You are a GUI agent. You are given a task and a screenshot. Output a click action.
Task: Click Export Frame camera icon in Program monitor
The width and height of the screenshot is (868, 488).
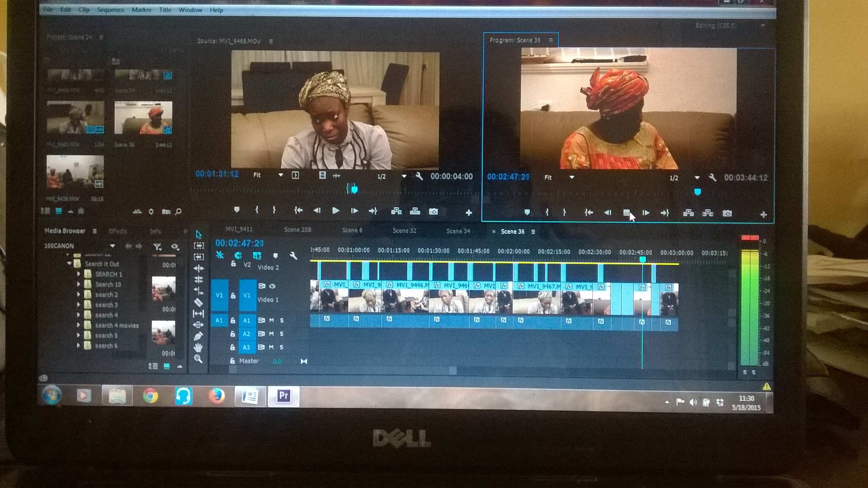727,213
